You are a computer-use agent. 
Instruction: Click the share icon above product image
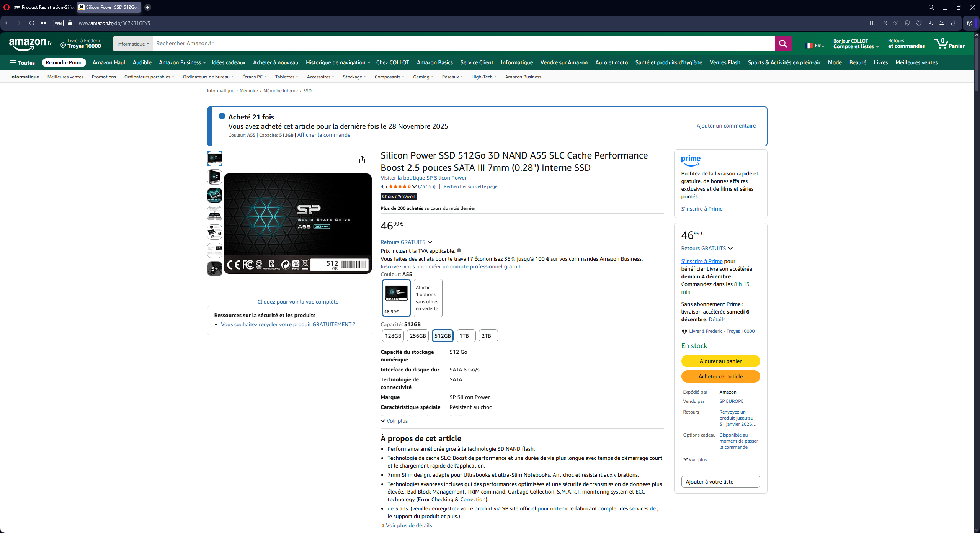pos(362,160)
